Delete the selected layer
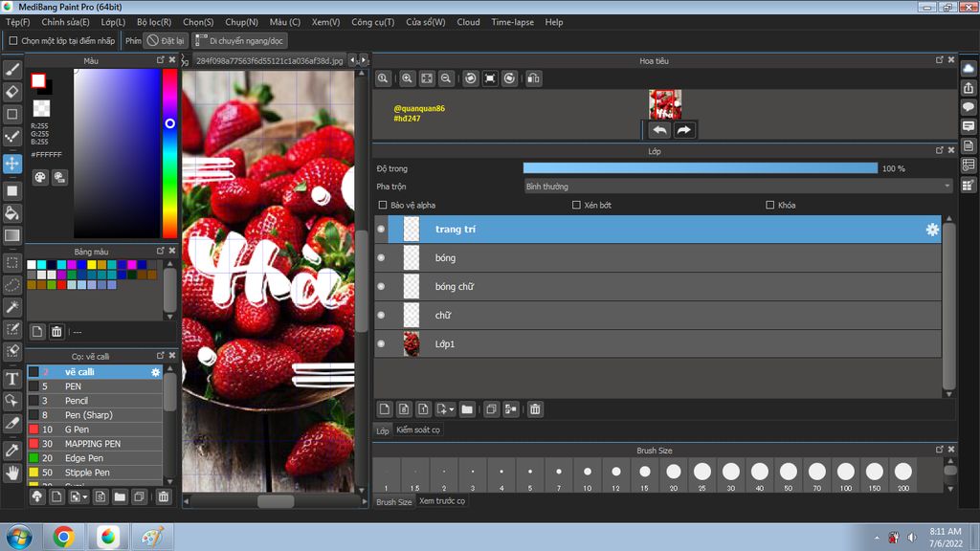Screen dimensions: 980x551 pos(535,409)
